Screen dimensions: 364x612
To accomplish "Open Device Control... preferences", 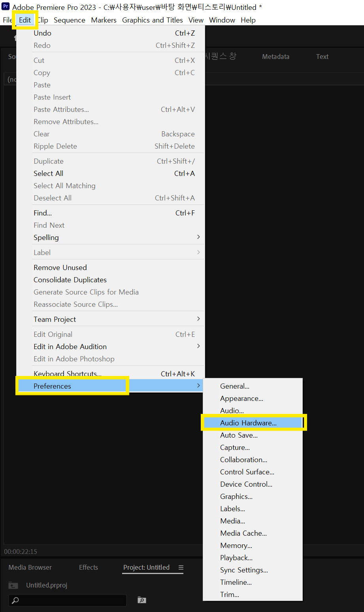I will click(253, 484).
